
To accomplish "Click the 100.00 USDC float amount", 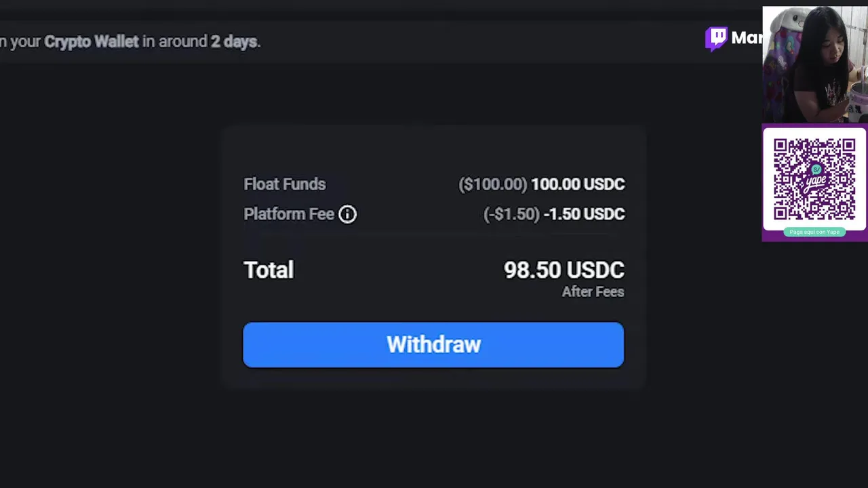I will click(x=577, y=184).
